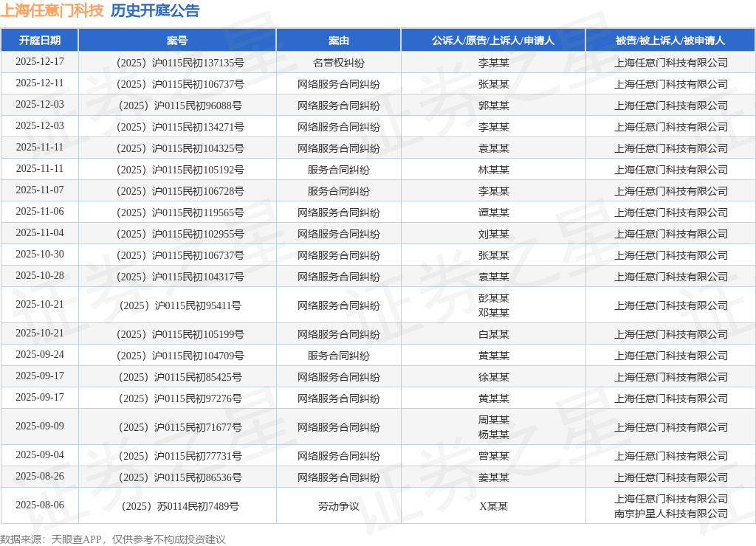Click plaintiff 曾某某

494,456
